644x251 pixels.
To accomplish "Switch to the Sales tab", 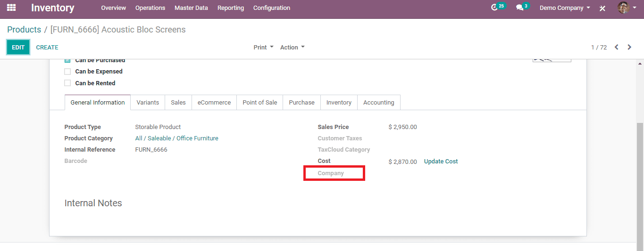I will click(x=178, y=102).
